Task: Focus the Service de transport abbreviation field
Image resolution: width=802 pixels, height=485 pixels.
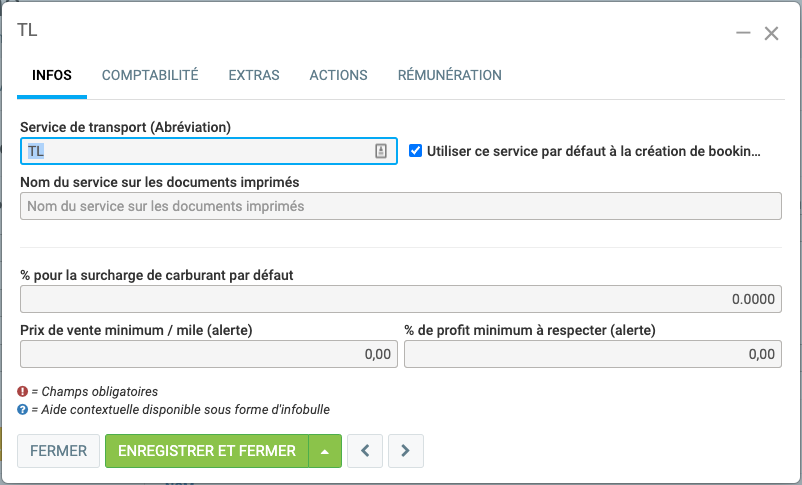Action: (x=195, y=151)
